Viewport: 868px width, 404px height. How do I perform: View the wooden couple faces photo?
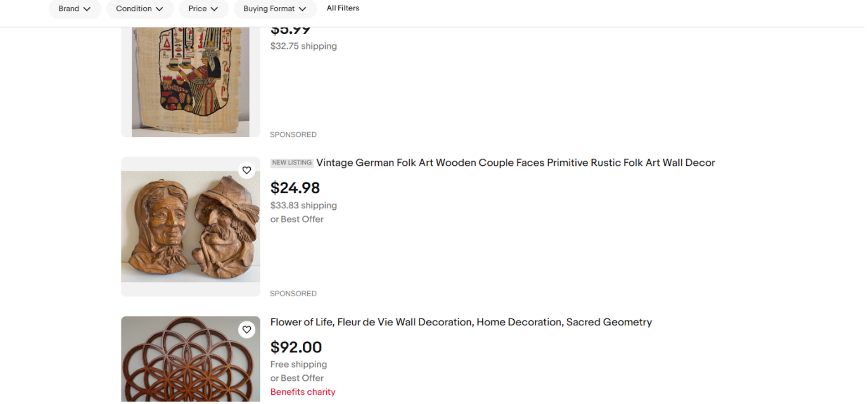[191, 226]
